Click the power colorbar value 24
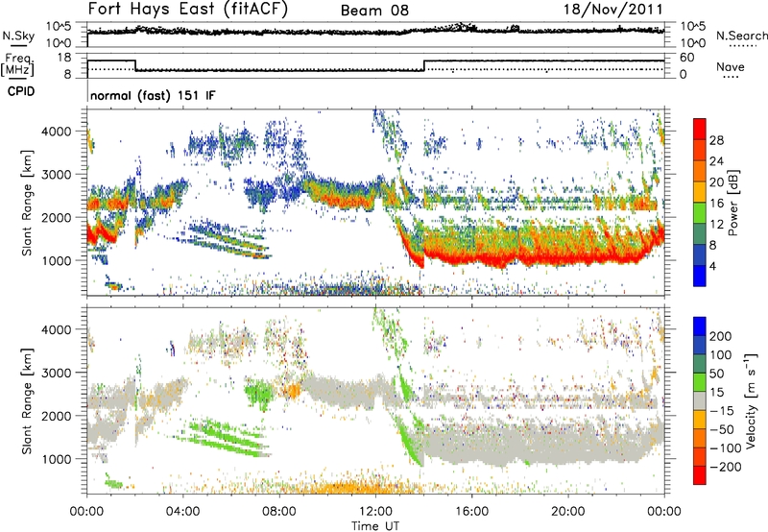 pyautogui.click(x=716, y=161)
